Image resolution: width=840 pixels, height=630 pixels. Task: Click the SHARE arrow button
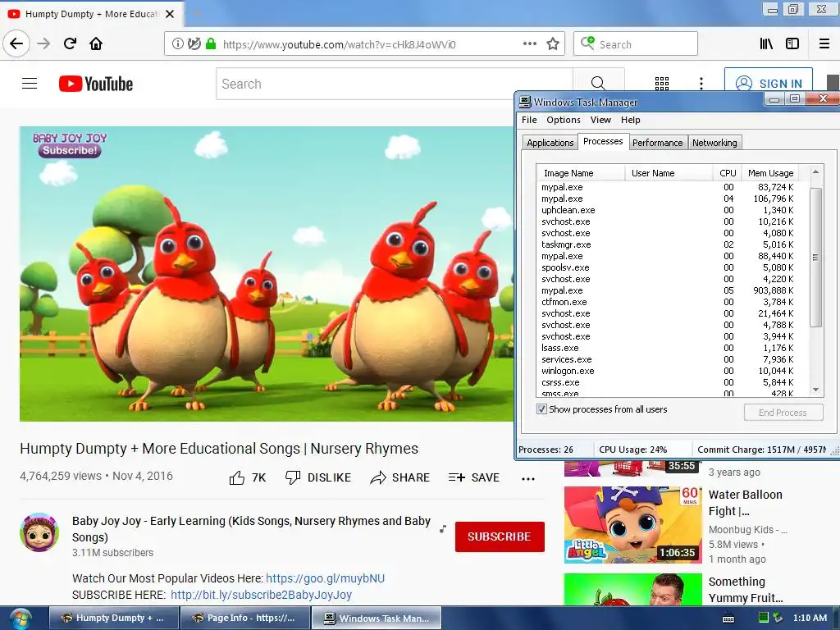point(400,477)
